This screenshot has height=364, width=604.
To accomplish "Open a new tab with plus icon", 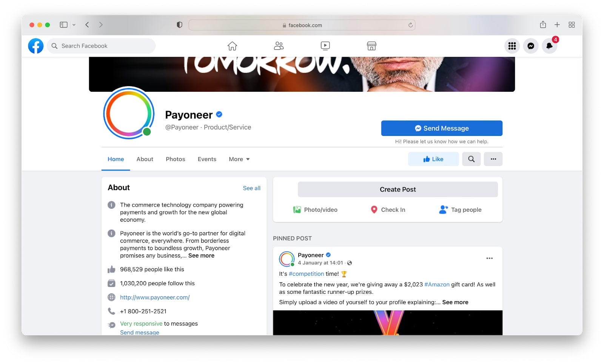I will coord(557,25).
